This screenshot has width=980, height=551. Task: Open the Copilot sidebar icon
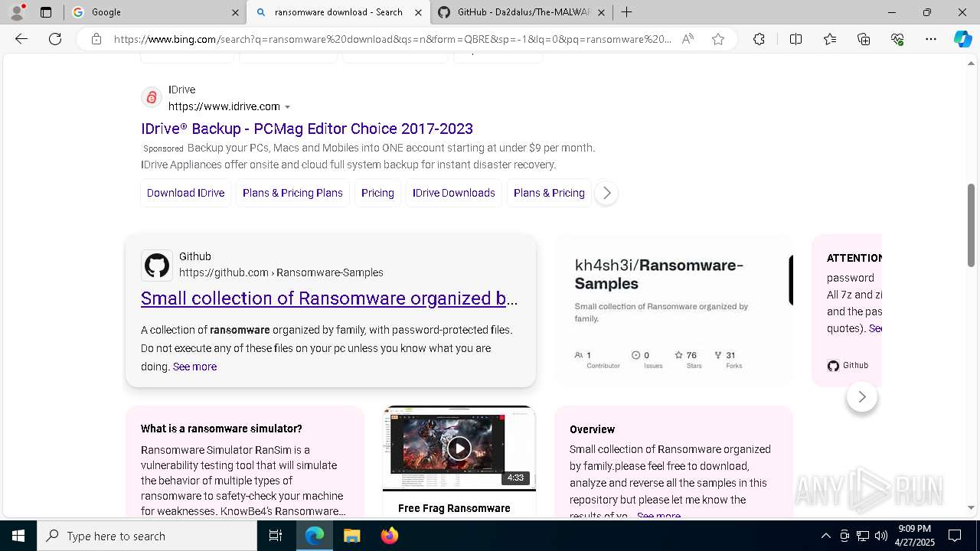click(x=962, y=39)
